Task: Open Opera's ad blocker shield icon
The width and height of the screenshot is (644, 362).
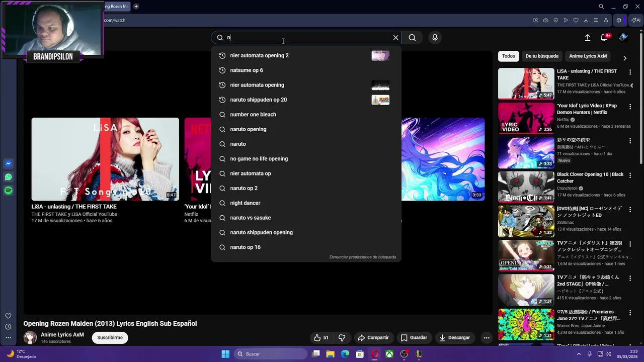Action: tap(555, 20)
